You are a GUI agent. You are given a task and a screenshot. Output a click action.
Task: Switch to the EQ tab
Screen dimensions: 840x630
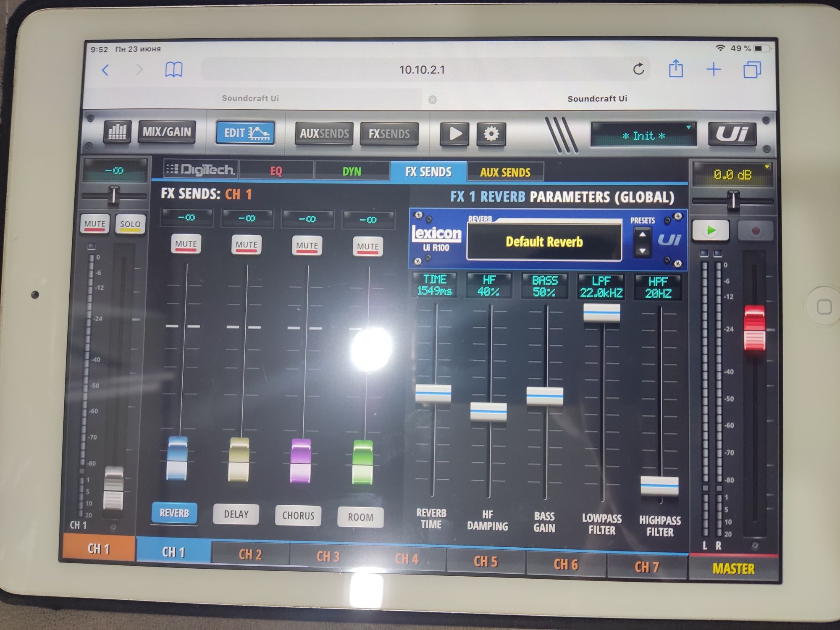276,171
